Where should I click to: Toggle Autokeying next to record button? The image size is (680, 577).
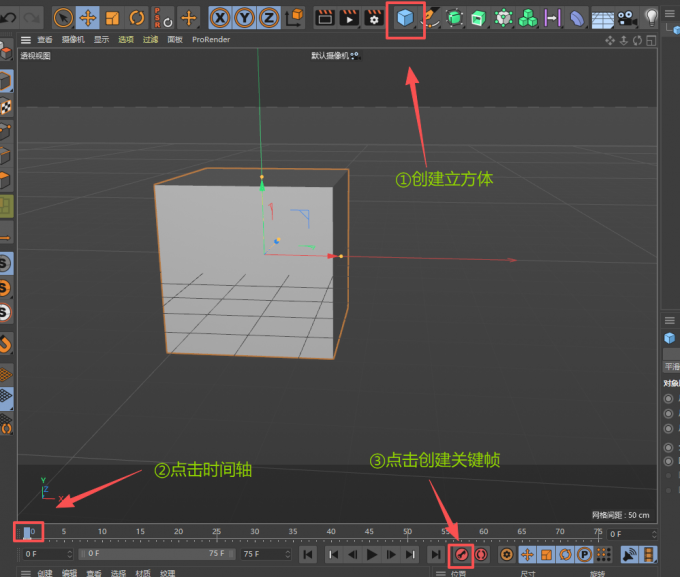[481, 553]
